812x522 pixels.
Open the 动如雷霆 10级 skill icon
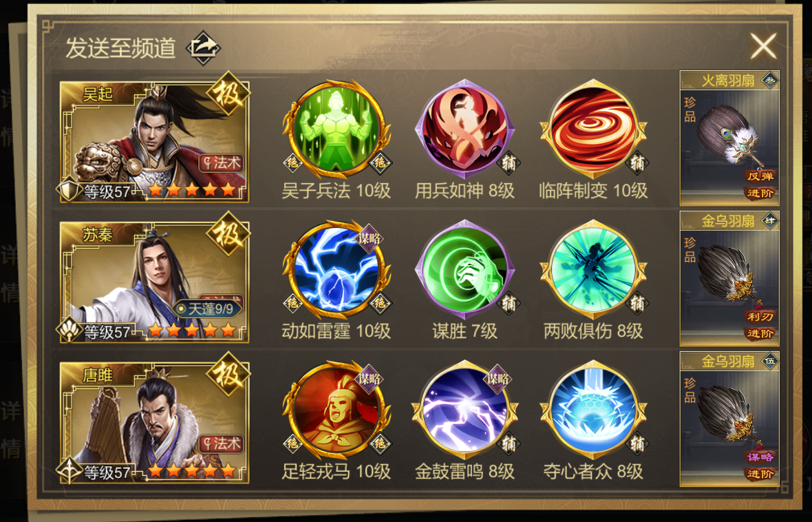coord(336,269)
